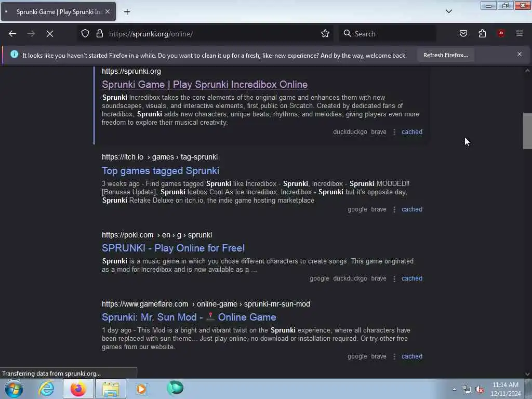Click the search magnifier icon
Screen dimensions: 532x399
347,34
